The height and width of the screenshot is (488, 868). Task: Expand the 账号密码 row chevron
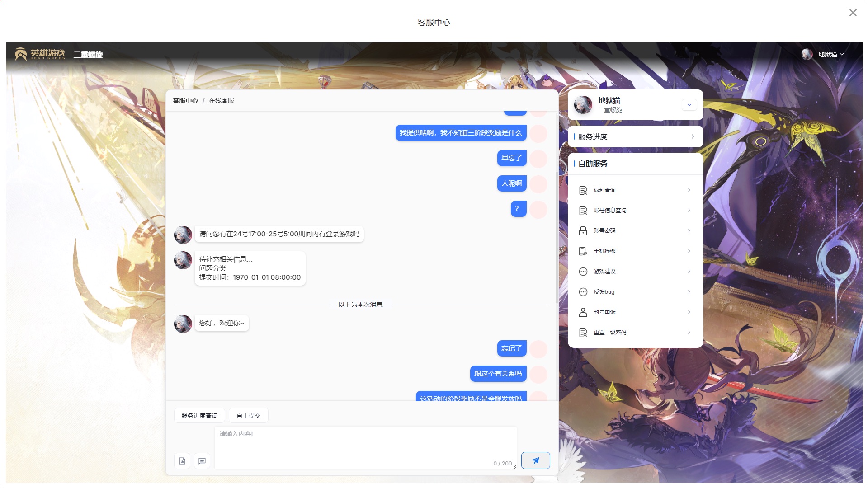(689, 231)
